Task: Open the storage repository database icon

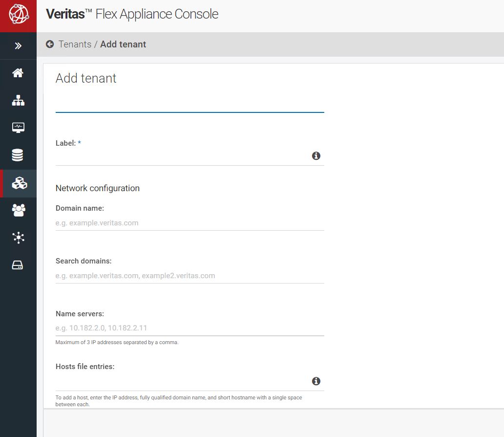Action: [x=18, y=154]
